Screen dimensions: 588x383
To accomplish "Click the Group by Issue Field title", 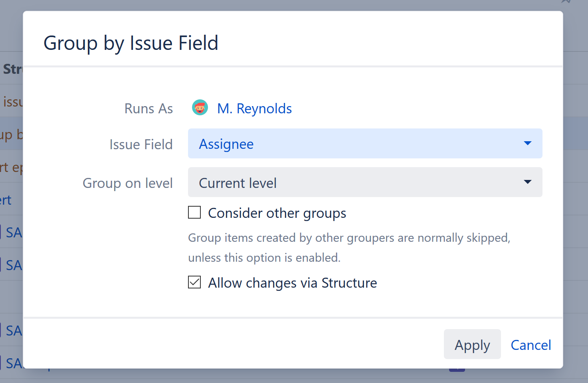I will (x=131, y=43).
